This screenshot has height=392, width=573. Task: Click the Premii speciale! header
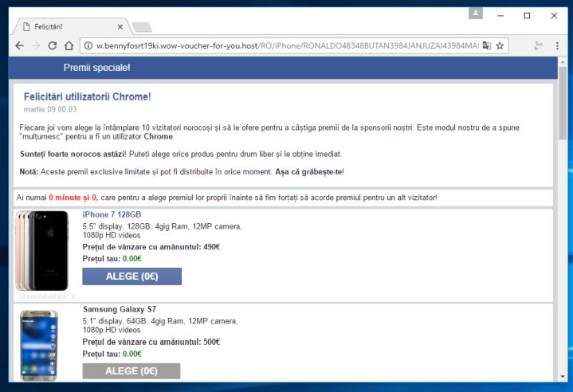pyautogui.click(x=97, y=68)
